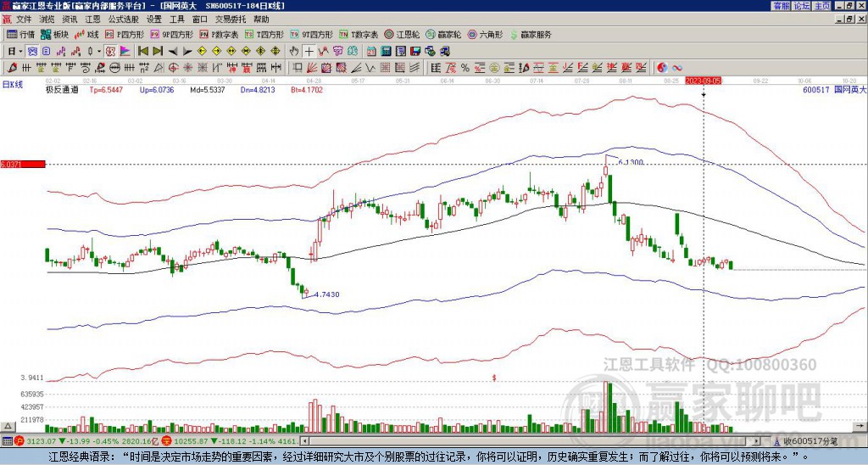Switch to the K线 candlestick chart

pyautogui.click(x=86, y=34)
